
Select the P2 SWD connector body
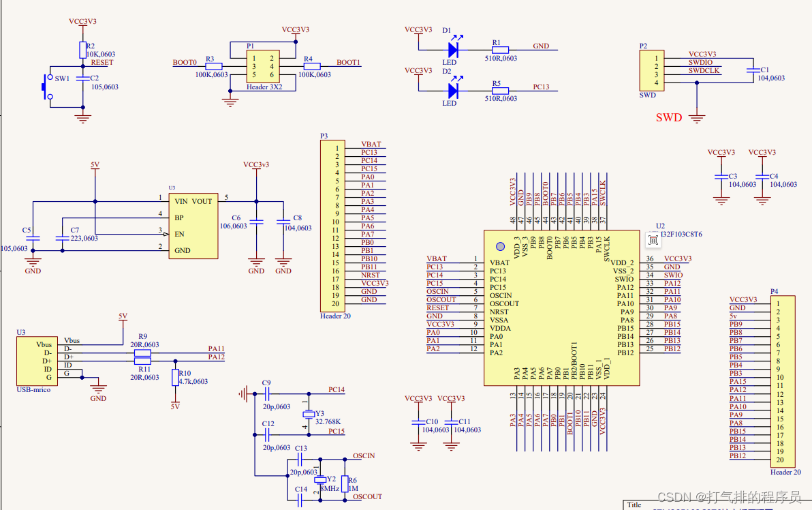[x=652, y=70]
